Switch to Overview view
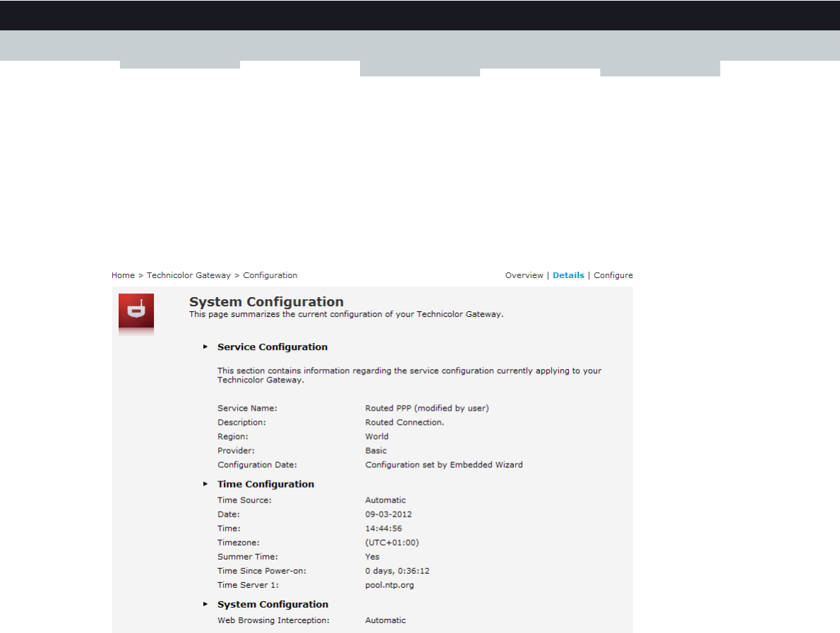The width and height of the screenshot is (840, 633). (524, 275)
